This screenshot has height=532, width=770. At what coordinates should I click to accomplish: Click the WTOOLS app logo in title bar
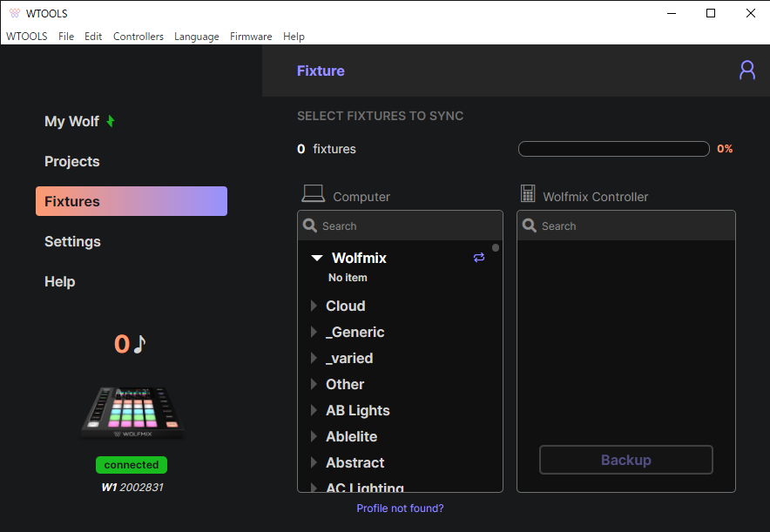(x=15, y=13)
